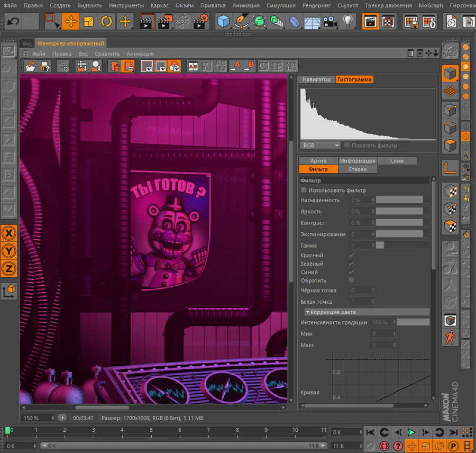This screenshot has width=476, height=453.
Task: Toggle AB compare mode icon
Action: (x=193, y=66)
